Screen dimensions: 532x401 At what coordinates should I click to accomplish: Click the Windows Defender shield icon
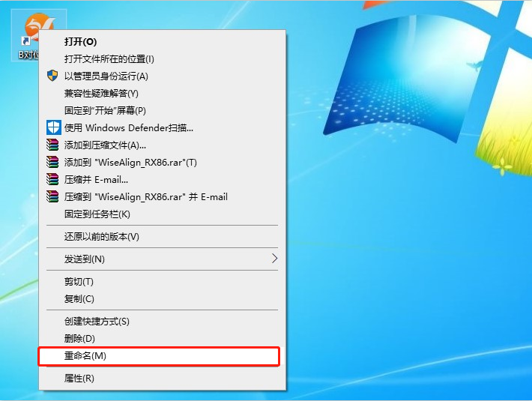click(x=52, y=127)
